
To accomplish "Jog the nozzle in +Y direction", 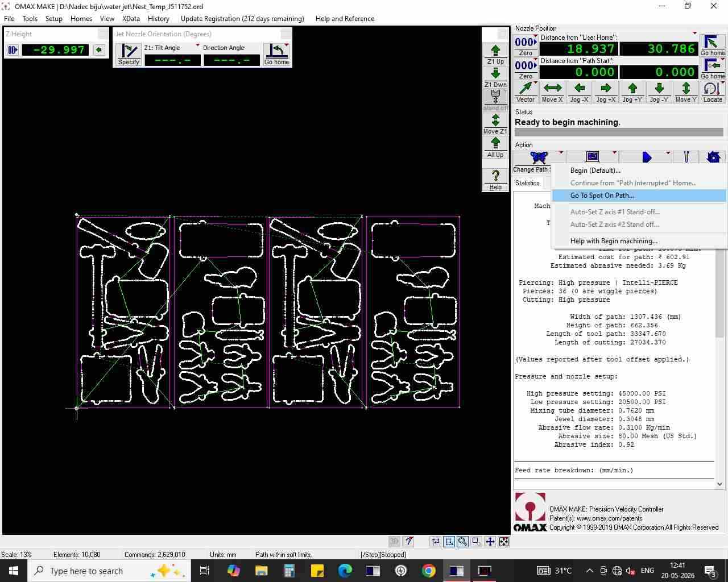I will 632,92.
